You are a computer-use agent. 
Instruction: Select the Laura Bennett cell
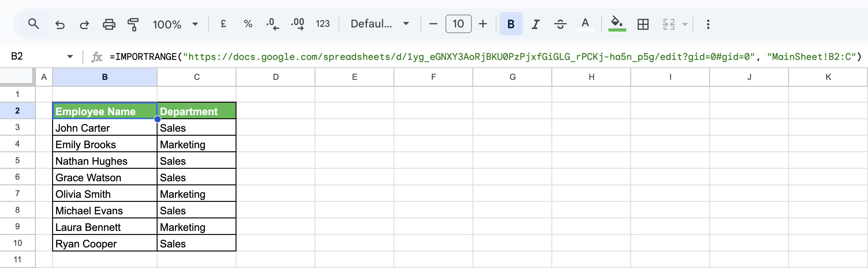point(105,227)
